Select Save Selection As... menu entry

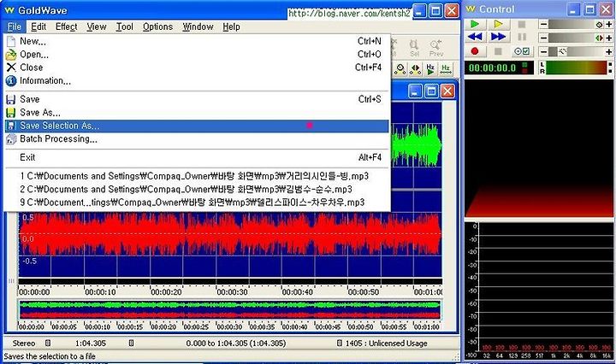197,126
